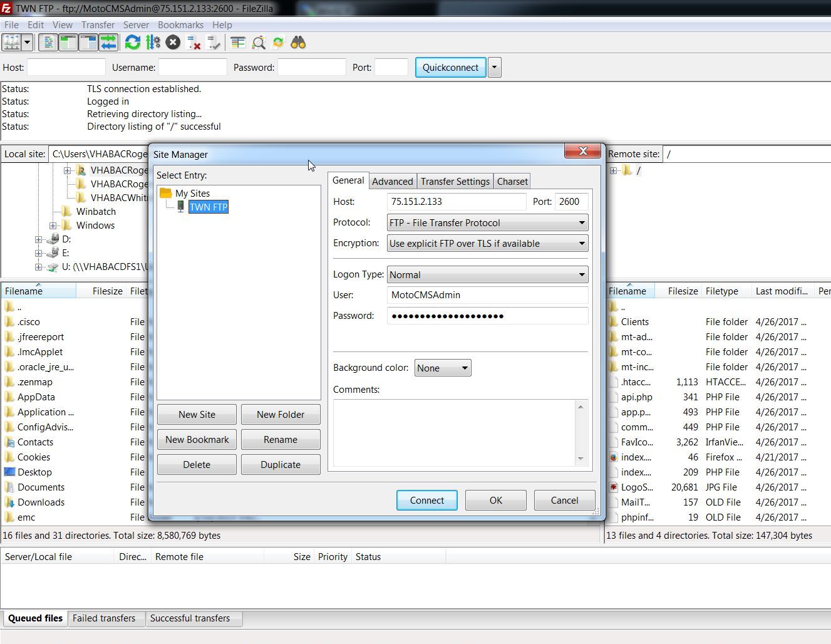Screen dimensions: 831x644
Task: Open the Encryption dropdown
Action: coord(487,243)
